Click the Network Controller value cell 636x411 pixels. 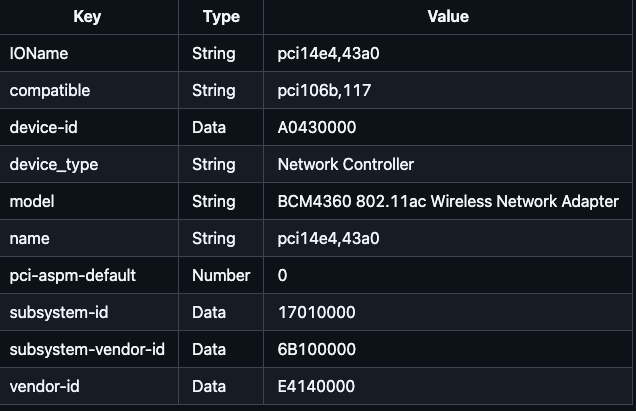tap(345, 165)
